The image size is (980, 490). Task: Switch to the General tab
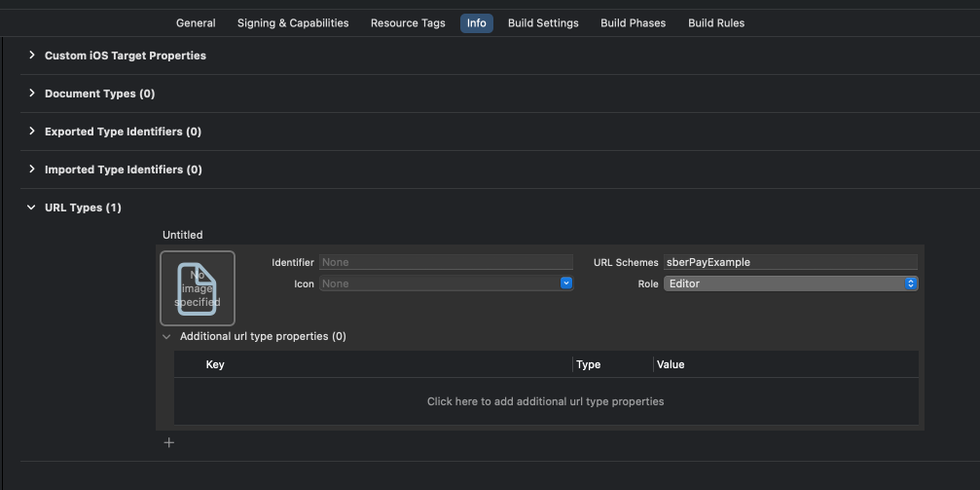(196, 23)
